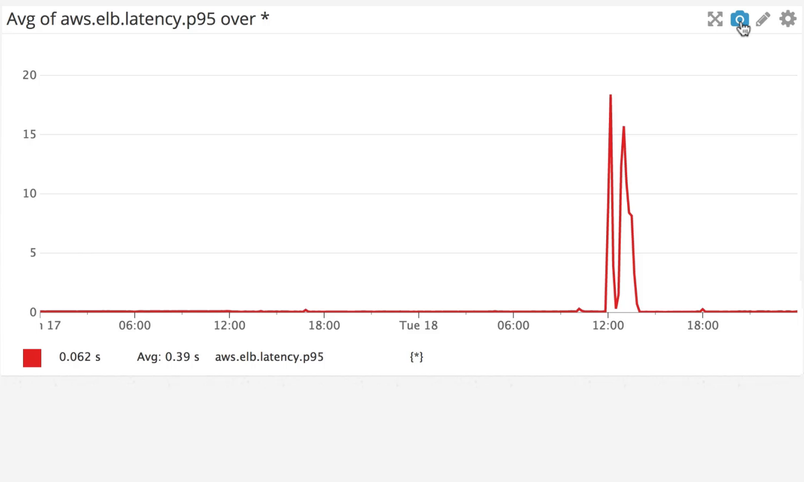The width and height of the screenshot is (804, 482).
Task: Click the red legend color swatch
Action: point(32,357)
